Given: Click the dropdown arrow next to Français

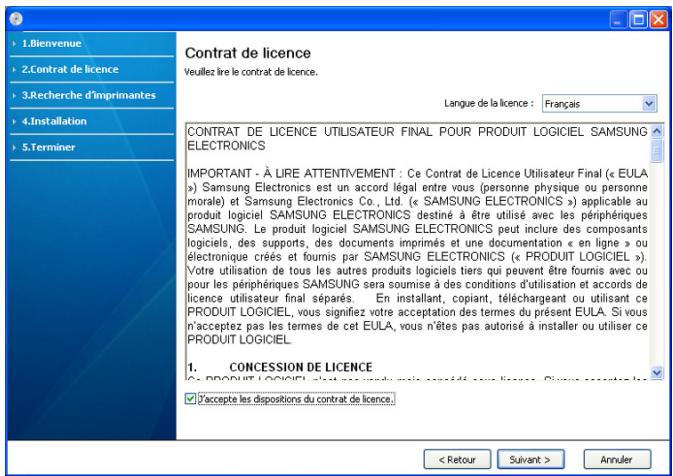Looking at the screenshot, I should coord(649,104).
